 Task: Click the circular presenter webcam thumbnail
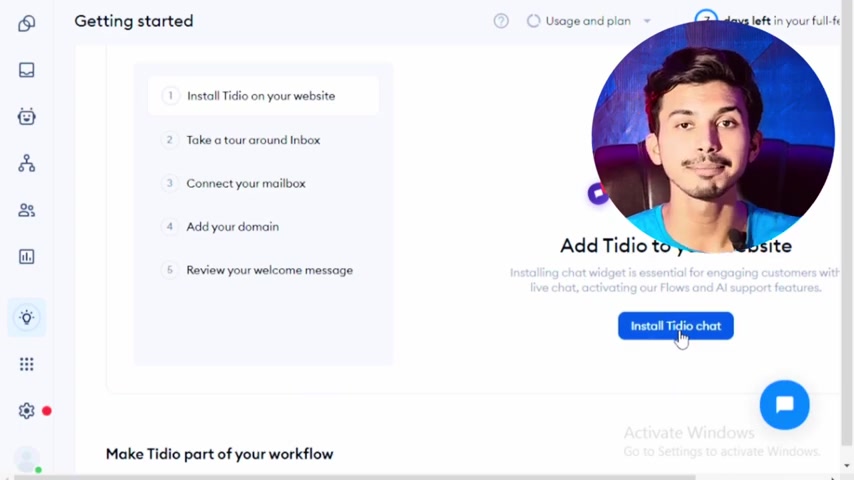tap(713, 136)
